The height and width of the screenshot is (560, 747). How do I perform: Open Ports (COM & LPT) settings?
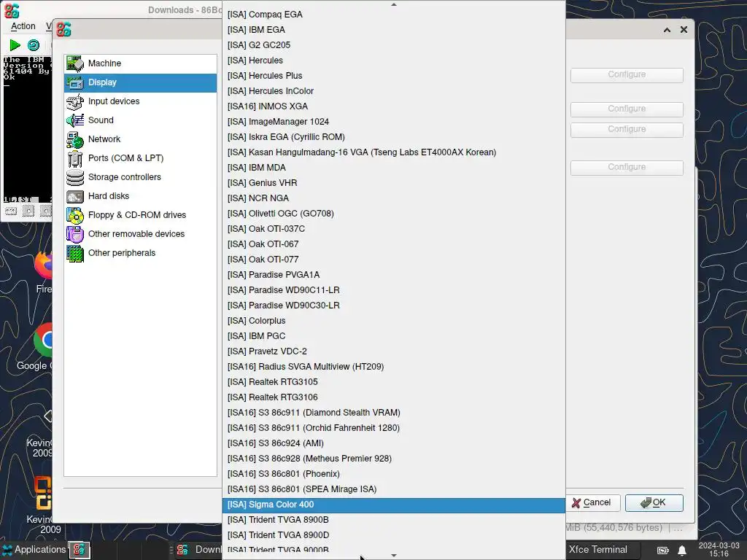140,158
